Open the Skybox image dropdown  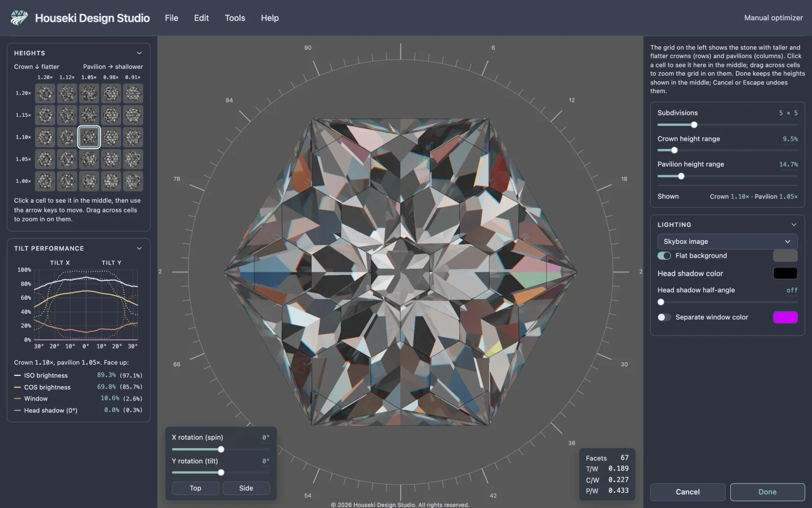coord(727,241)
